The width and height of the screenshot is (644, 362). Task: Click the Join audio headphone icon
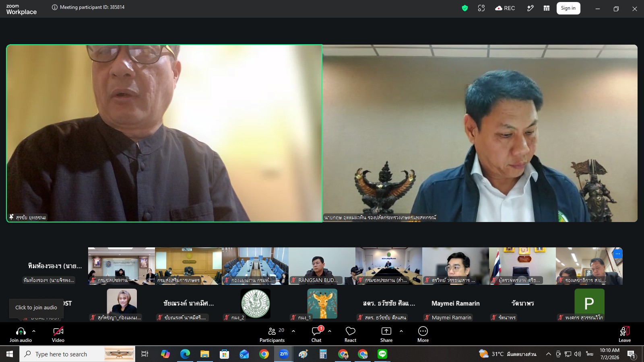click(21, 331)
